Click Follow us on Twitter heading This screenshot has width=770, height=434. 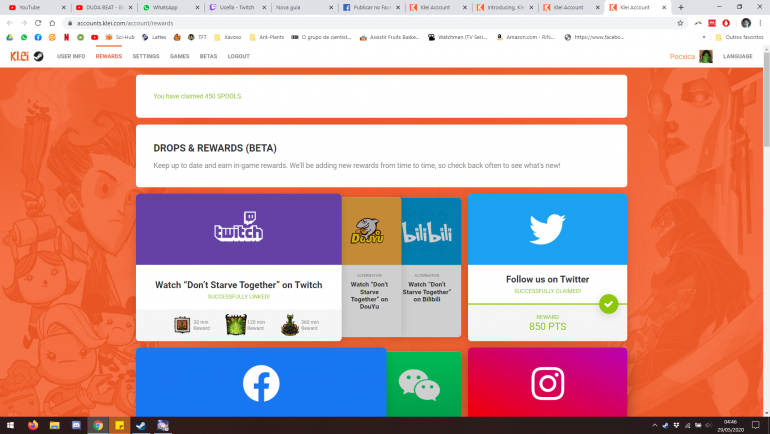[548, 279]
